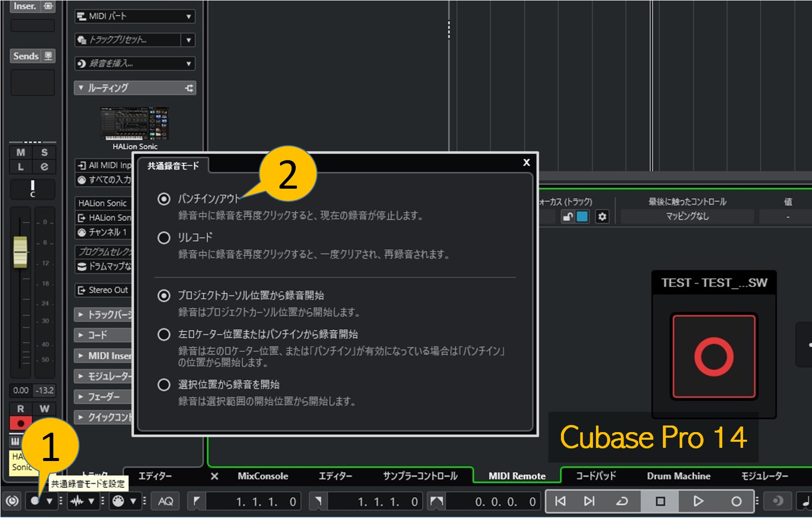Click the left locator flag icon
This screenshot has width=812, height=530.
[197, 501]
